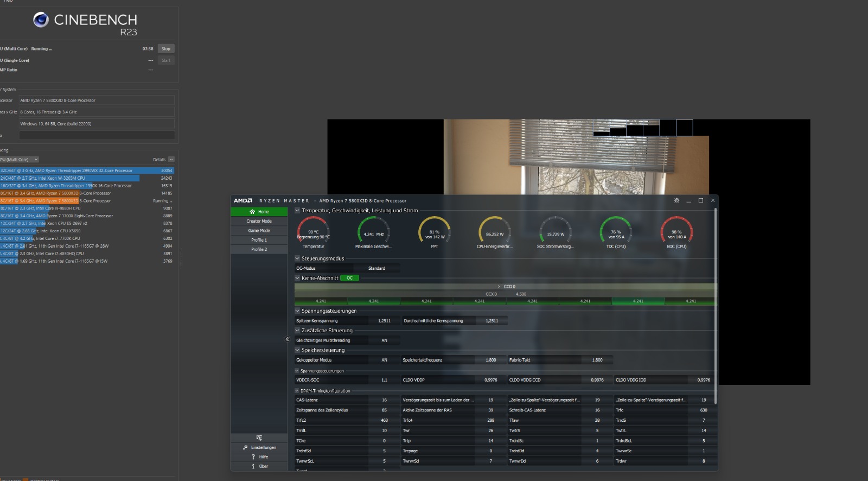Screen dimensions: 868x481
Task: Click the bug/gear icon in Ryzen Master title bar
Action: [x=676, y=200]
